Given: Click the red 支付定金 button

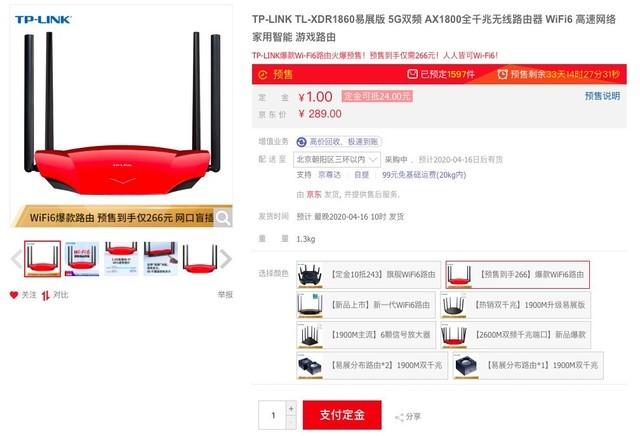Looking at the screenshot, I should tap(342, 415).
